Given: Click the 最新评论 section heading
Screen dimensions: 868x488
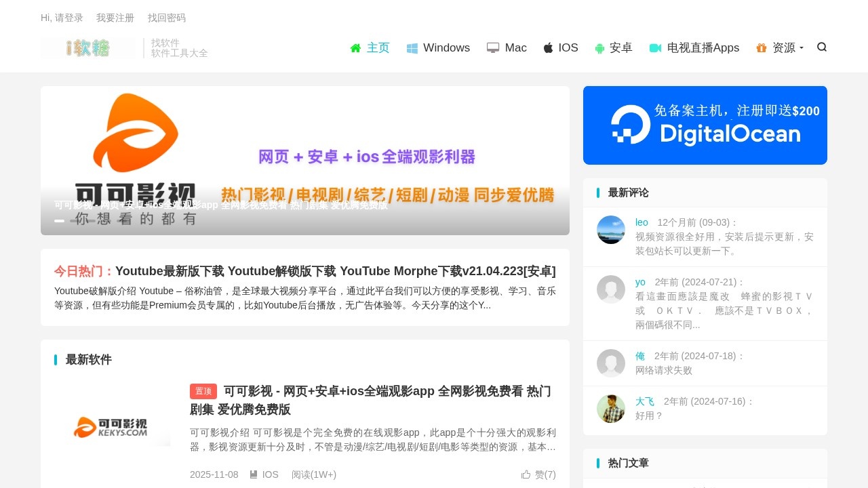Looking at the screenshot, I should (629, 192).
